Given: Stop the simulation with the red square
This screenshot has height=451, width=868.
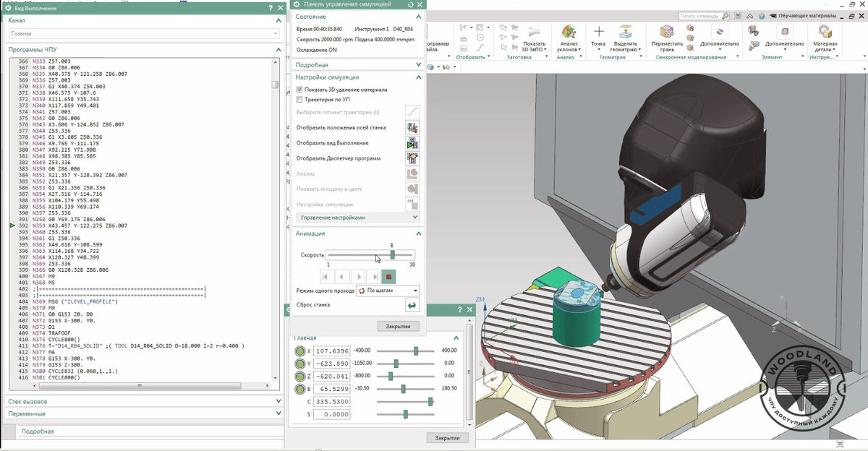Looking at the screenshot, I should click(389, 276).
